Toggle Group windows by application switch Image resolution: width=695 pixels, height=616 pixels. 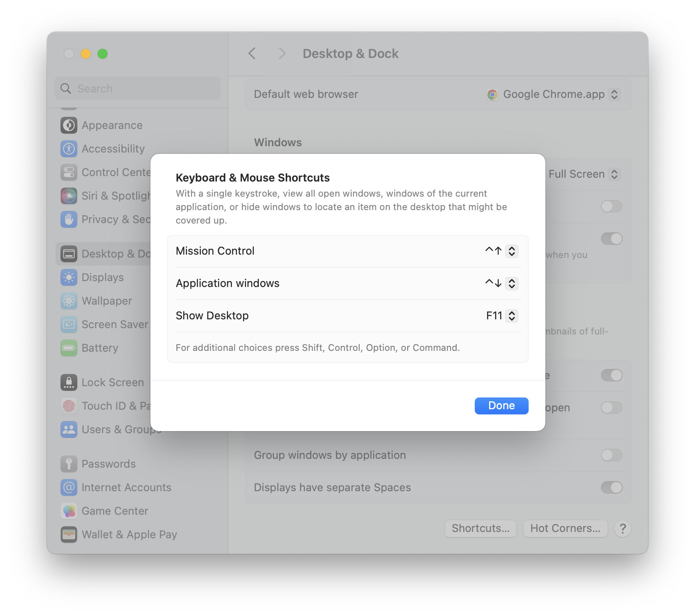pos(612,455)
